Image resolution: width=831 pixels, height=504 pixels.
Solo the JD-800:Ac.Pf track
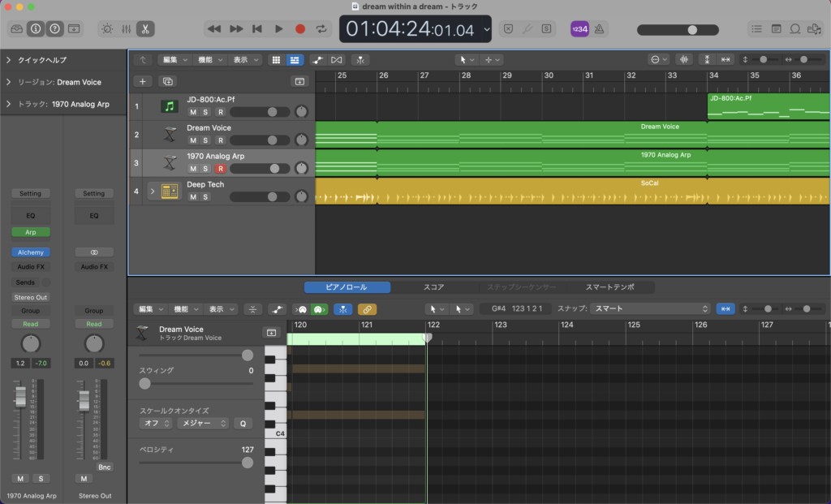point(206,112)
